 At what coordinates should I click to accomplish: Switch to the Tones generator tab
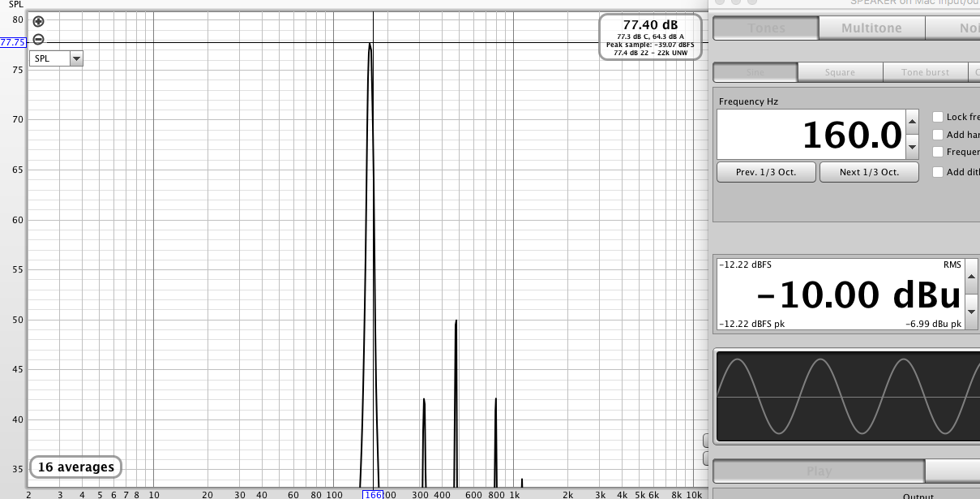pos(765,28)
